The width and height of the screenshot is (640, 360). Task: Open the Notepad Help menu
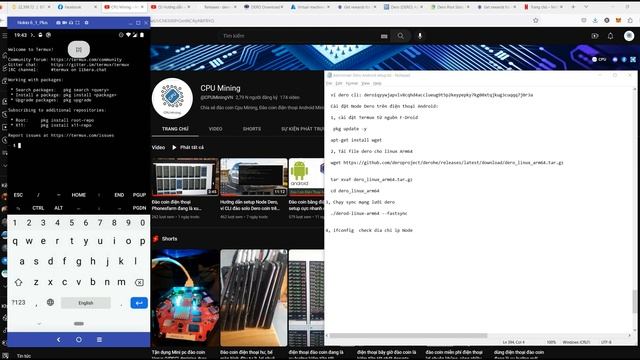tap(378, 83)
